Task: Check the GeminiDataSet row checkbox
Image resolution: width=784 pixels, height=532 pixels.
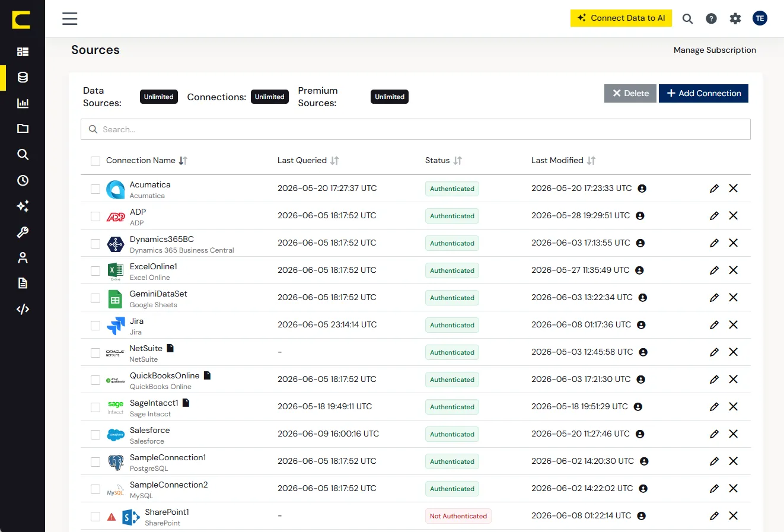Action: click(95, 298)
